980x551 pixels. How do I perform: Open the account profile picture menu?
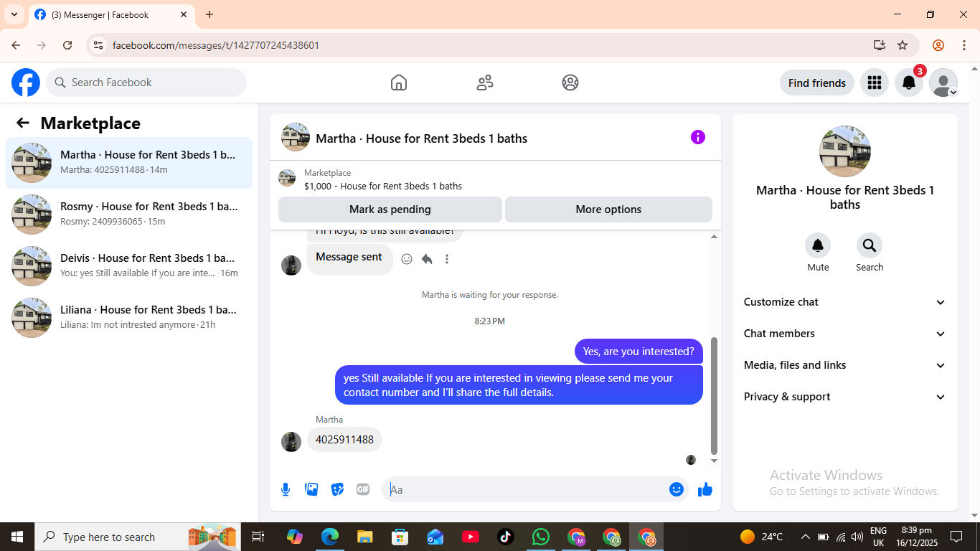[943, 83]
